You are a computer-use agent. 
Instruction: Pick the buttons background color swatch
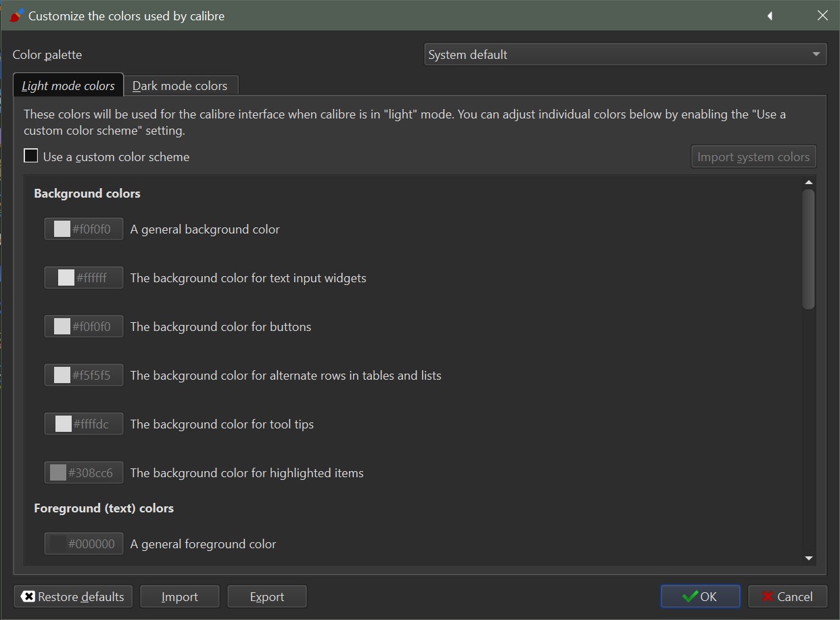click(x=84, y=326)
